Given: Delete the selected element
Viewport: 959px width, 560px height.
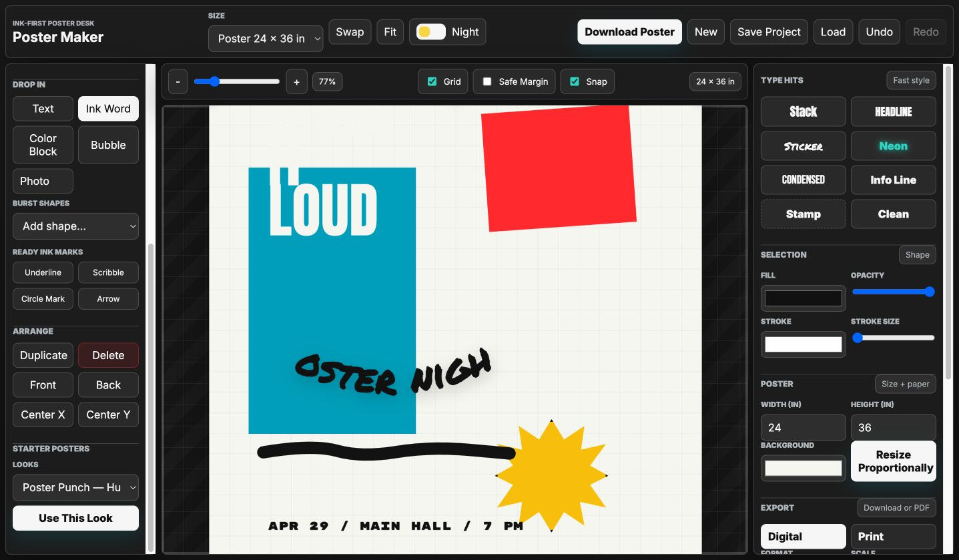Looking at the screenshot, I should pos(108,355).
